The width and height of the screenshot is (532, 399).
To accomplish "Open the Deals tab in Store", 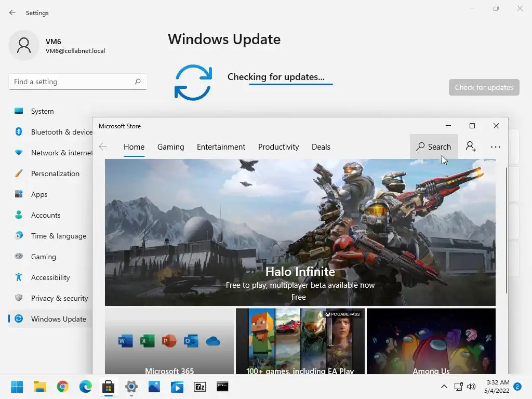I will click(321, 147).
